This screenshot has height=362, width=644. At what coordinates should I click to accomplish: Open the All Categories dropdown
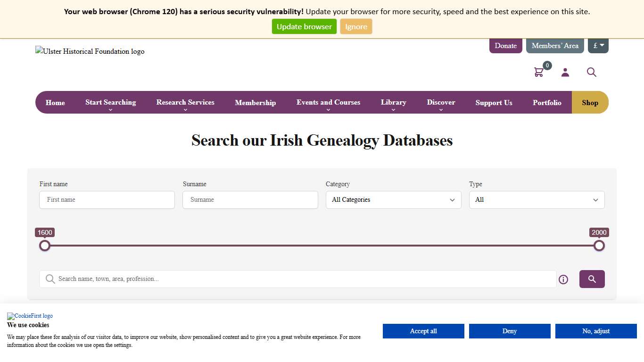point(393,200)
